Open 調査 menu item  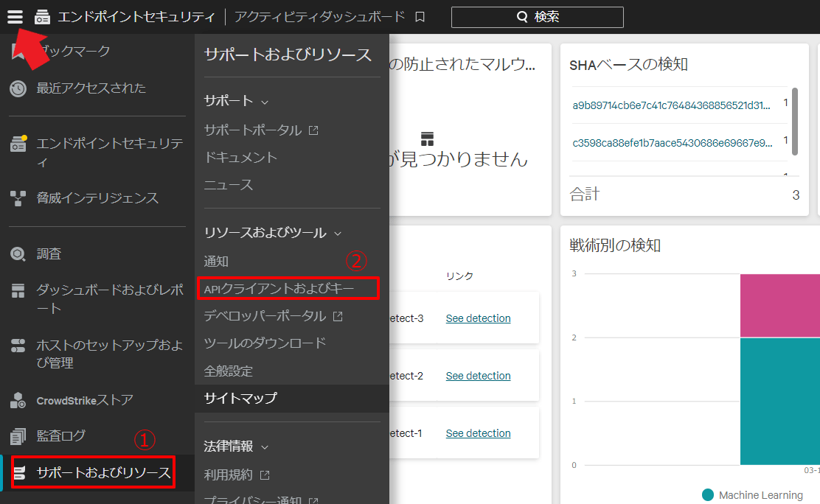pyautogui.click(x=49, y=253)
